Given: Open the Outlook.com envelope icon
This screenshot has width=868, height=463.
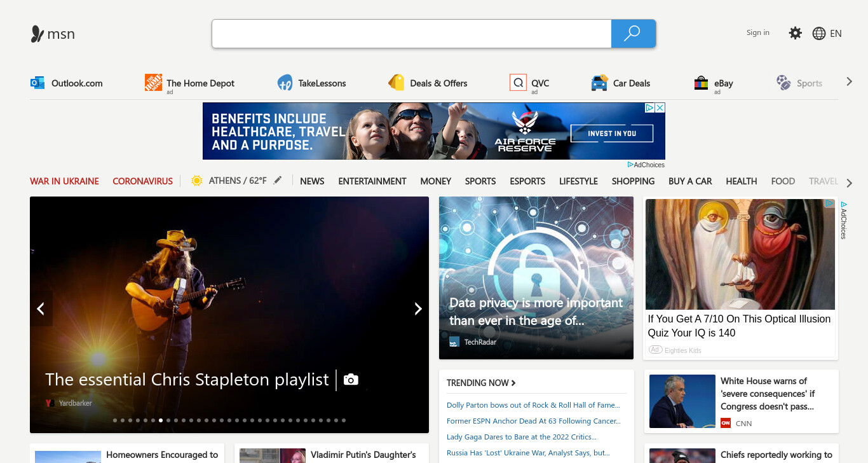Looking at the screenshot, I should coord(37,83).
